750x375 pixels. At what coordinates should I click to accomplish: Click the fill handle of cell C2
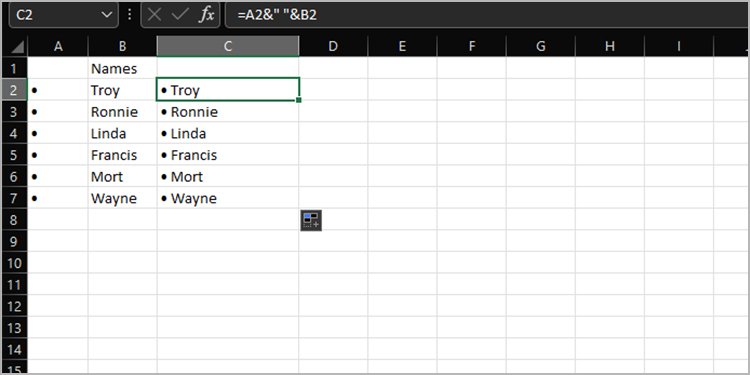(x=299, y=100)
